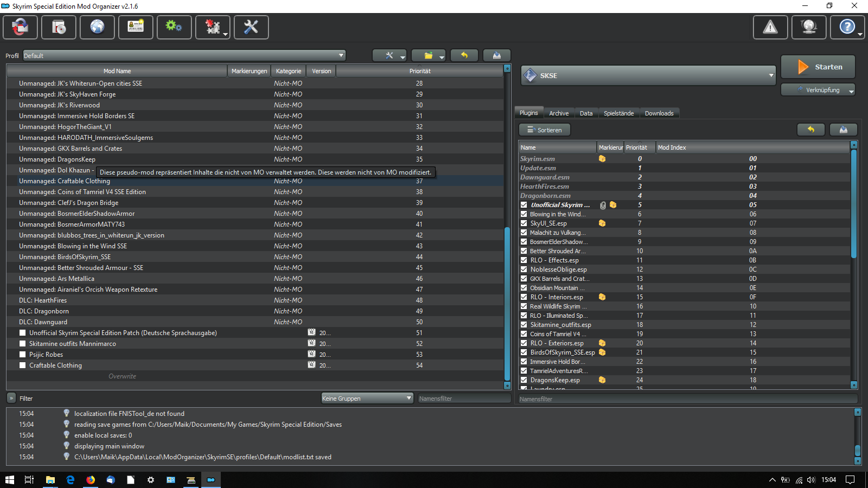Open Settings via wrench-screwdriver toolbar icon
The height and width of the screenshot is (488, 868).
251,27
